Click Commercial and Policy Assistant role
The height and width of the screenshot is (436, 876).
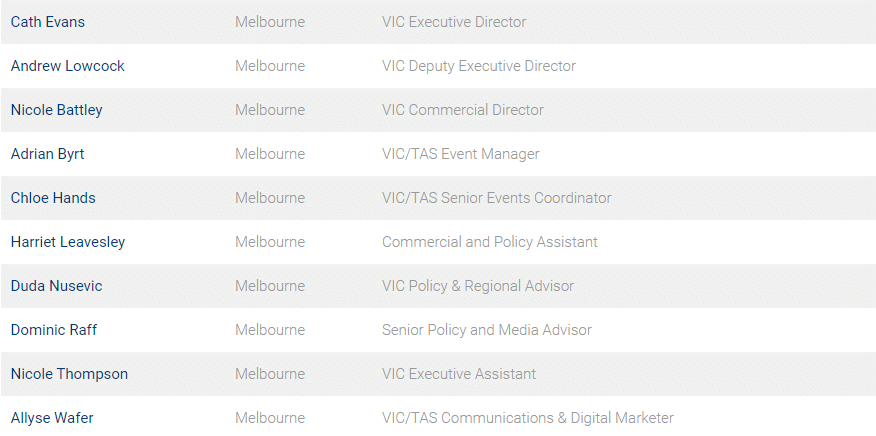point(490,242)
